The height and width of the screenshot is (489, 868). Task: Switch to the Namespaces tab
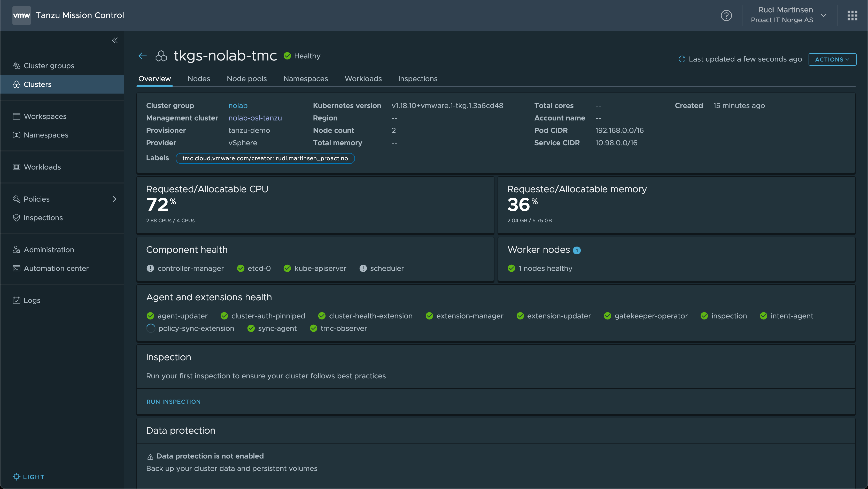pyautogui.click(x=306, y=79)
